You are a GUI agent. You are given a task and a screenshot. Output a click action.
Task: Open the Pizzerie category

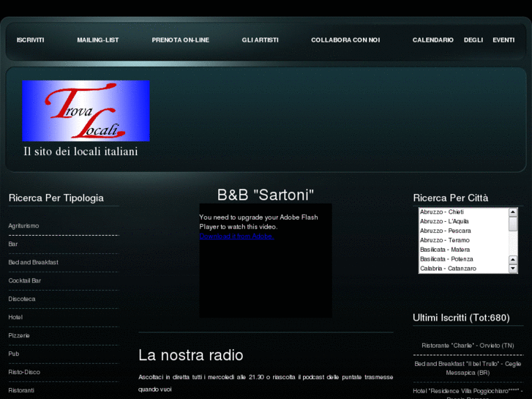19,336
